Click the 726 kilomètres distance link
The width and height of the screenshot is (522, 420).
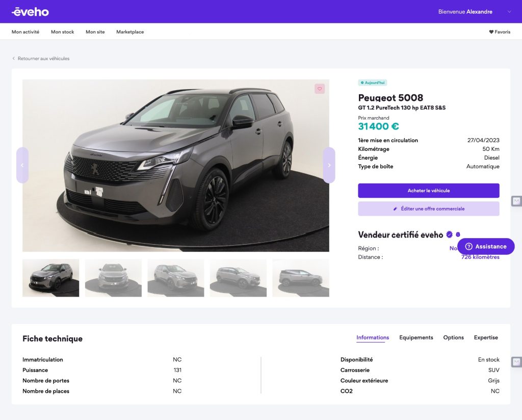[x=480, y=257]
